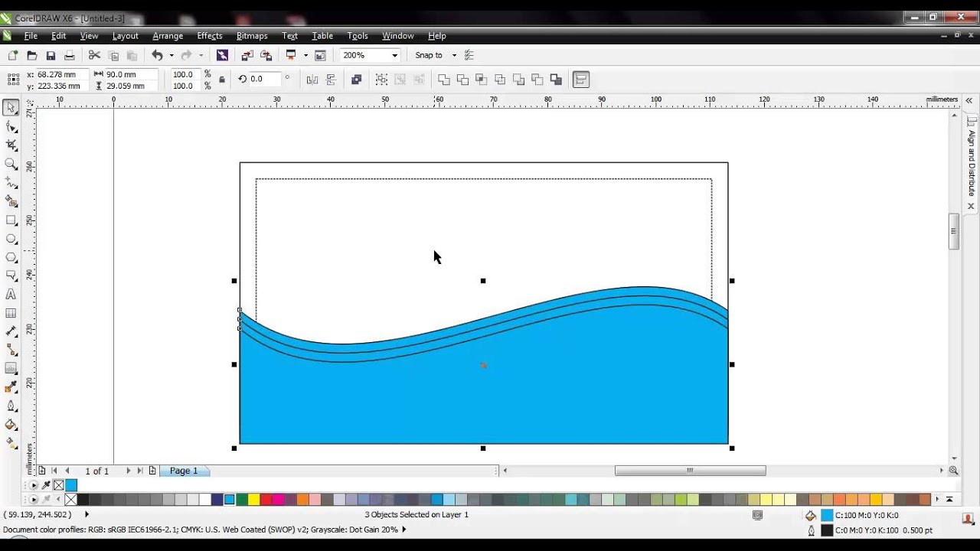Viewport: 980px width, 551px height.
Task: Click the New document icon
Action: pyautogui.click(x=13, y=55)
